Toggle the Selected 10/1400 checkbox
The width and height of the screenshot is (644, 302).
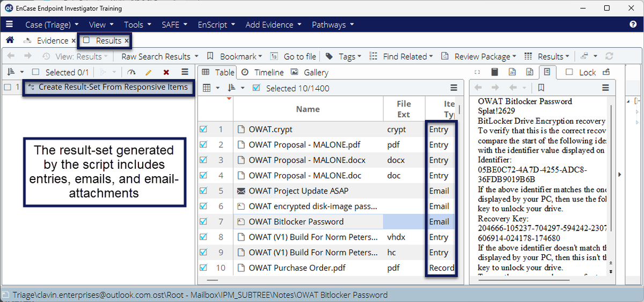coord(257,88)
